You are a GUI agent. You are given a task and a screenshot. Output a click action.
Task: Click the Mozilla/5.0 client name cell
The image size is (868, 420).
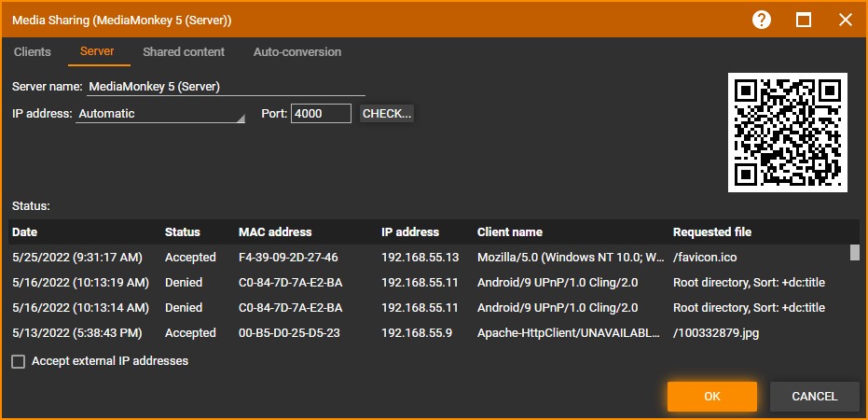571,258
